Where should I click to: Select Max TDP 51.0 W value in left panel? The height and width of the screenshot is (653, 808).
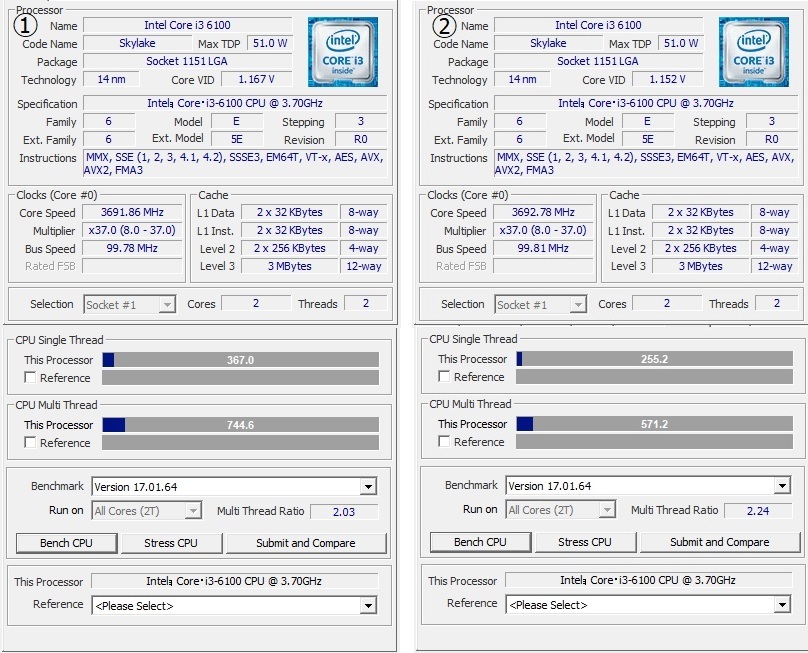pos(270,43)
